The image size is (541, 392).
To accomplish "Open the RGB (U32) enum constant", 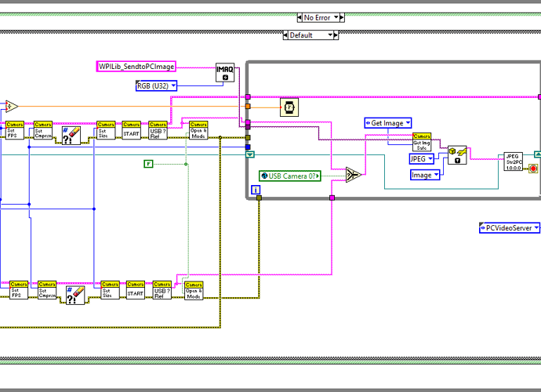I will 156,85.
